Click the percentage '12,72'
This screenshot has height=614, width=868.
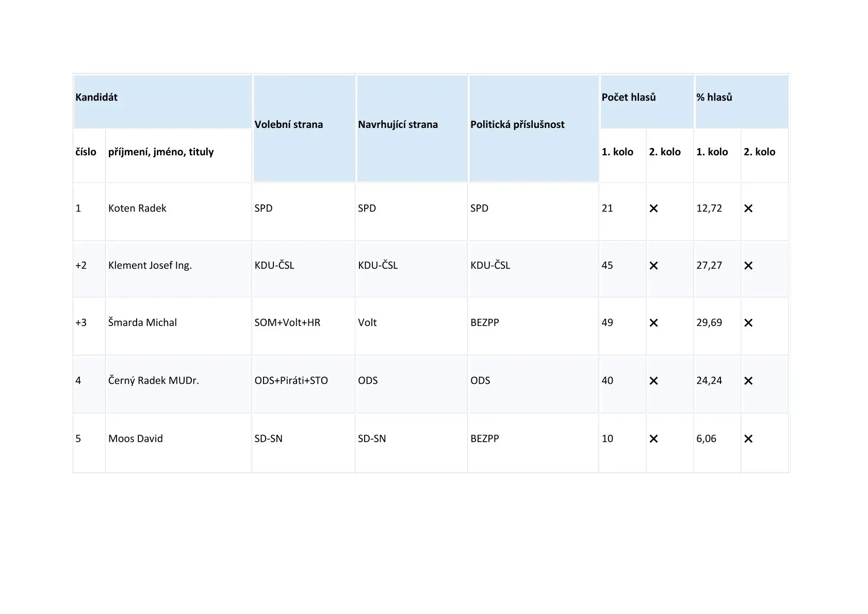point(709,208)
